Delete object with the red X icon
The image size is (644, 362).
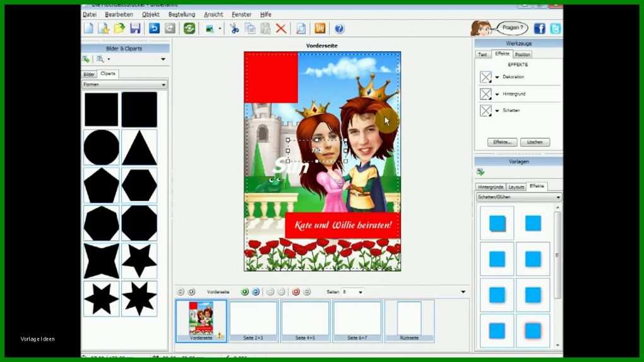tap(281, 28)
